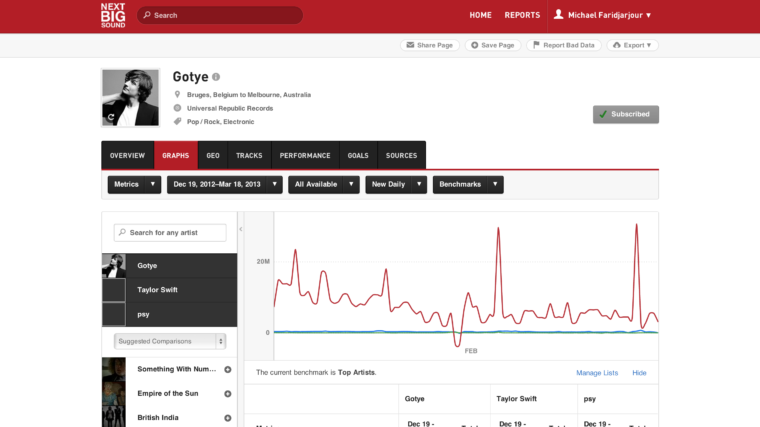This screenshot has height=427, width=760.
Task: Click the magnifier in artist search box
Action: [122, 233]
